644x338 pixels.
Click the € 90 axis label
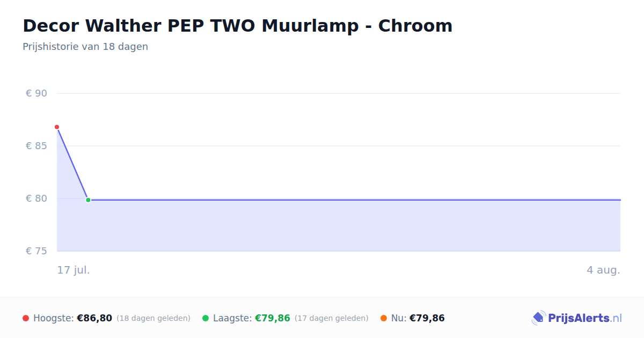(x=36, y=93)
